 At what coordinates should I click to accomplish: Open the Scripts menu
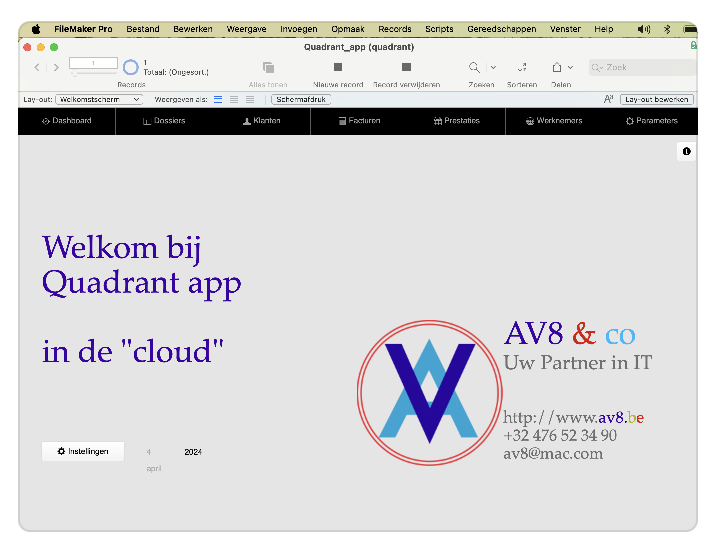click(439, 29)
